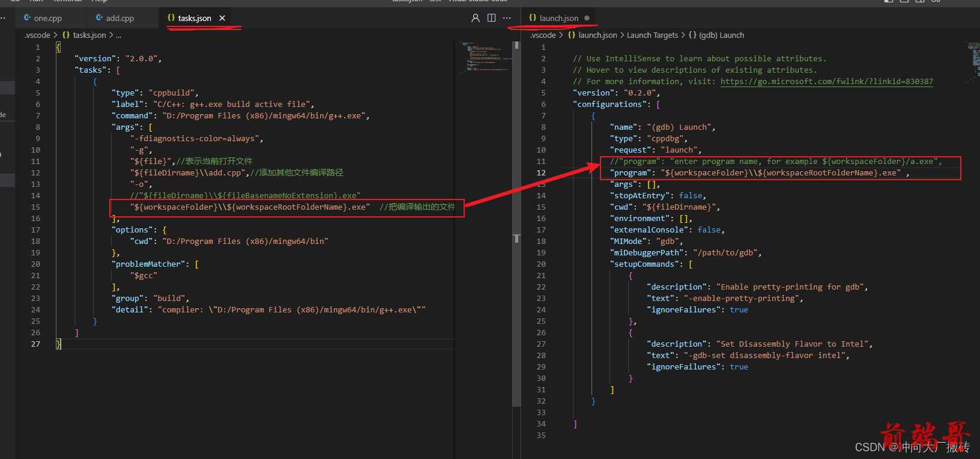Open .vscode breadcrumb in launch.json editor
Image resolution: width=980 pixels, height=459 pixels.
click(543, 35)
